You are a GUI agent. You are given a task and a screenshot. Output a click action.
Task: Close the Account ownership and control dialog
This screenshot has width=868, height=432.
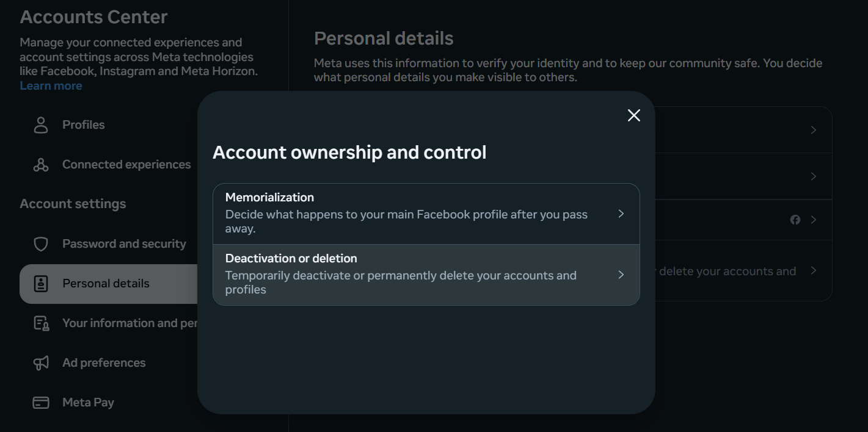[634, 115]
